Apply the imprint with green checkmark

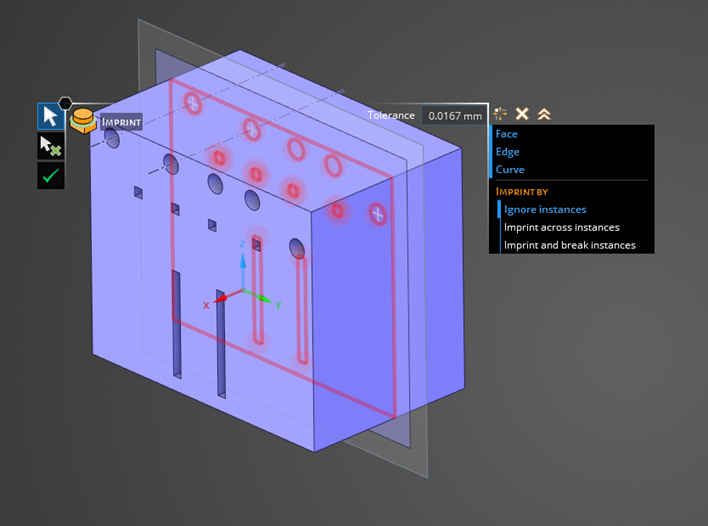51,175
